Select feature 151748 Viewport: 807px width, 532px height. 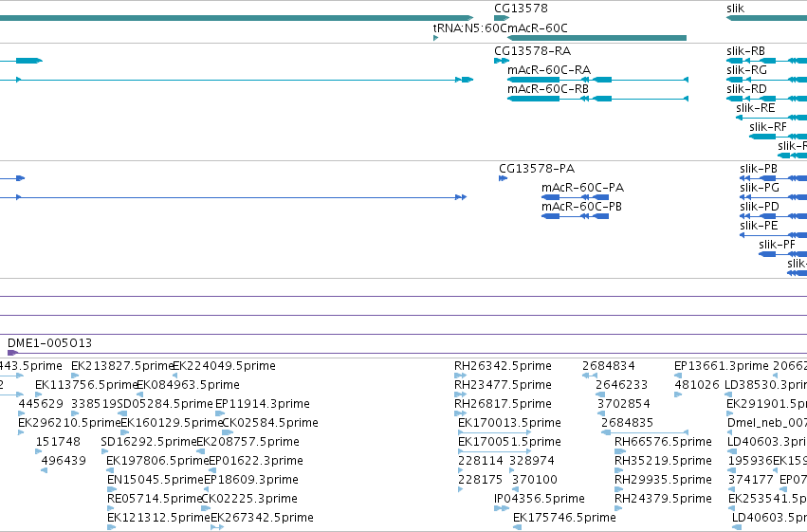coord(58,442)
